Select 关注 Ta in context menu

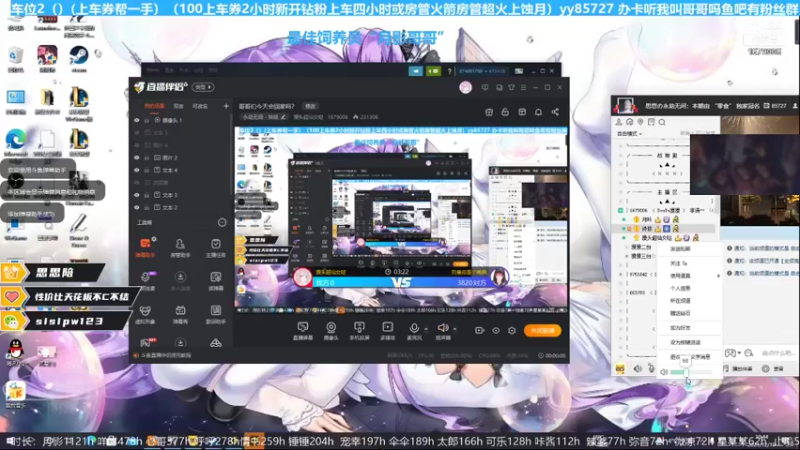(x=679, y=263)
